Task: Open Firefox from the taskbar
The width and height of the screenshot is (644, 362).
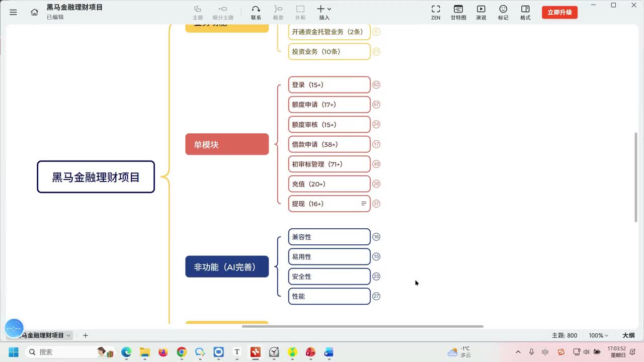Action: [x=163, y=352]
